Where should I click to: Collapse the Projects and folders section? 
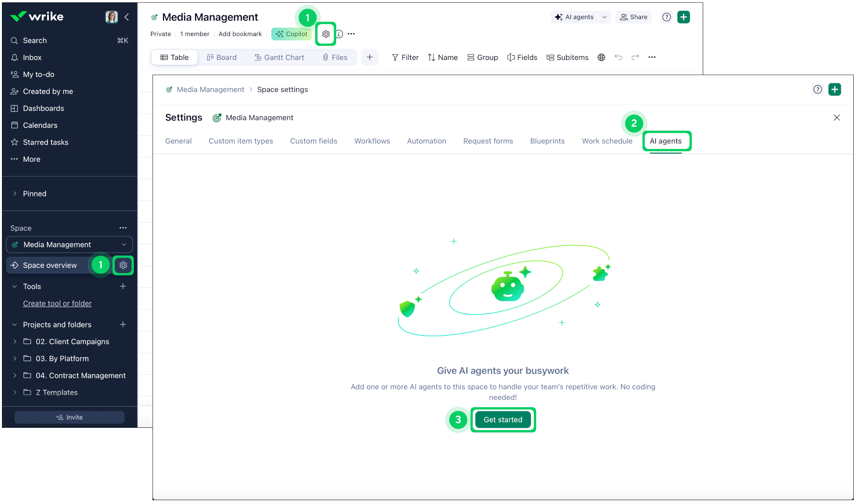(15, 325)
